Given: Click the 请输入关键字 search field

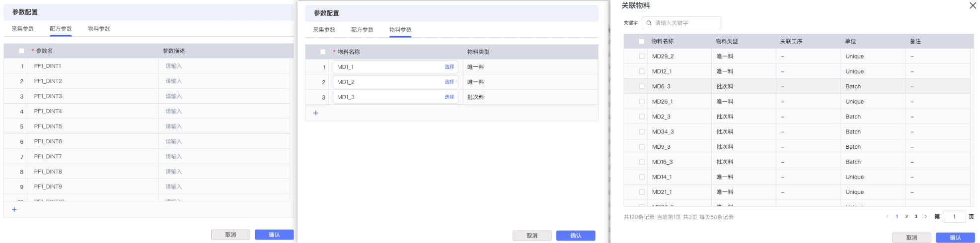Looking at the screenshot, I should (685, 23).
